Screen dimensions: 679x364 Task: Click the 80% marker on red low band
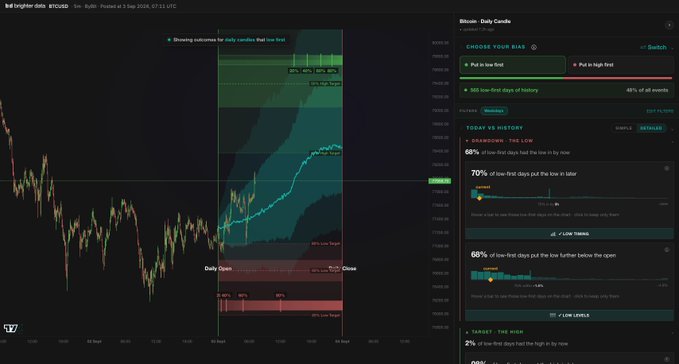[280, 296]
